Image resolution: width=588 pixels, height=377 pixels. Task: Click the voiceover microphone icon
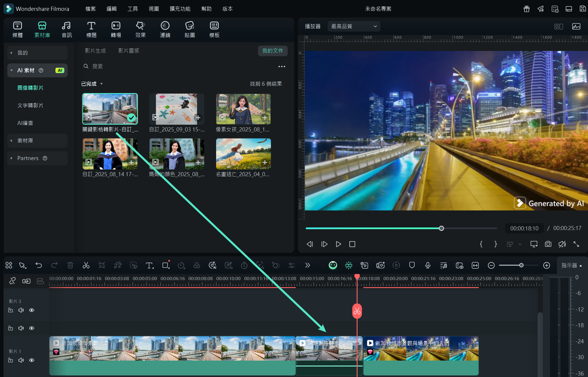[x=428, y=265]
